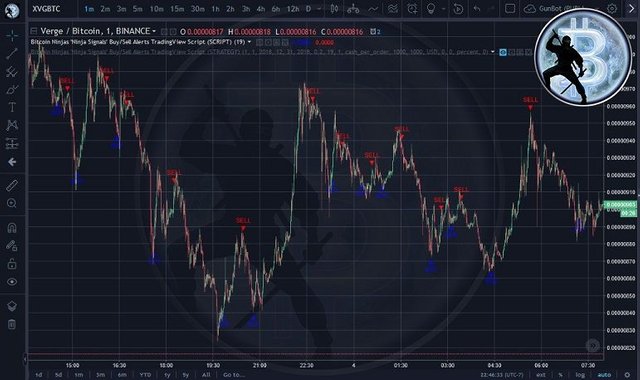Toggle stay in drawing mode pencil-lock icon

(x=12, y=245)
